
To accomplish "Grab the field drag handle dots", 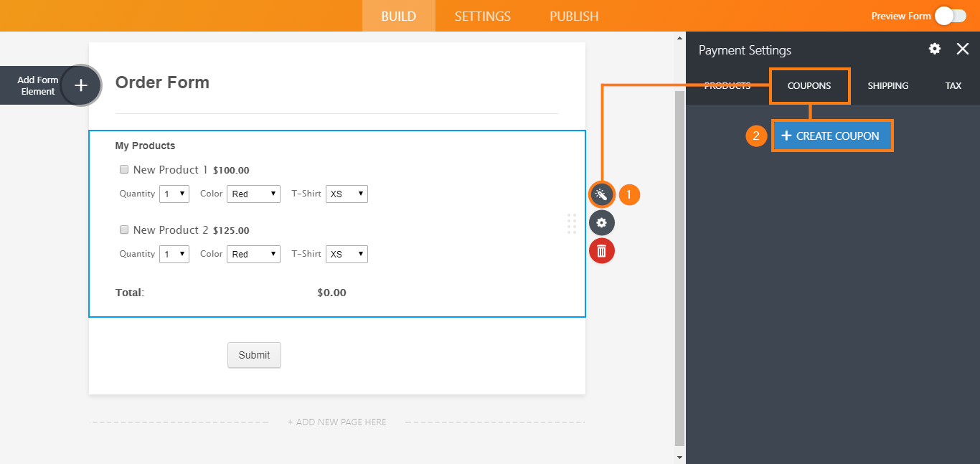I will [572, 223].
